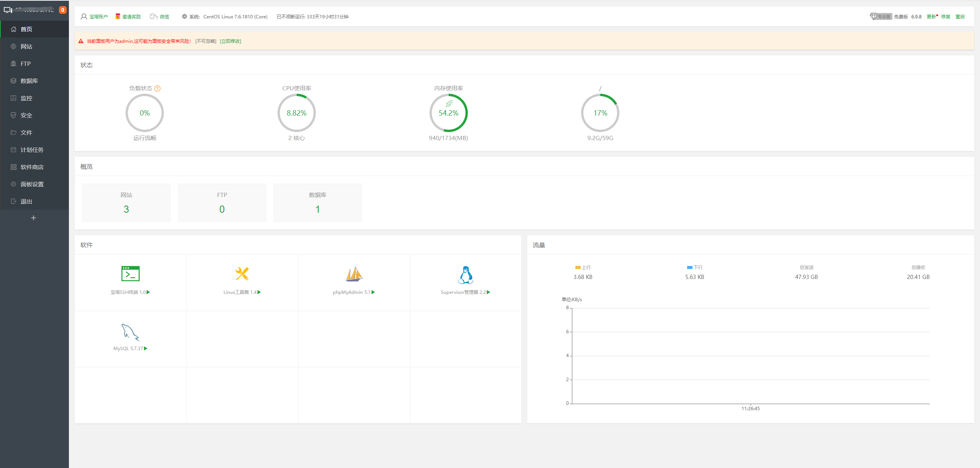Viewport: 980px width, 468px height.
Task: Click the 重启 restart link
Action: 960,17
